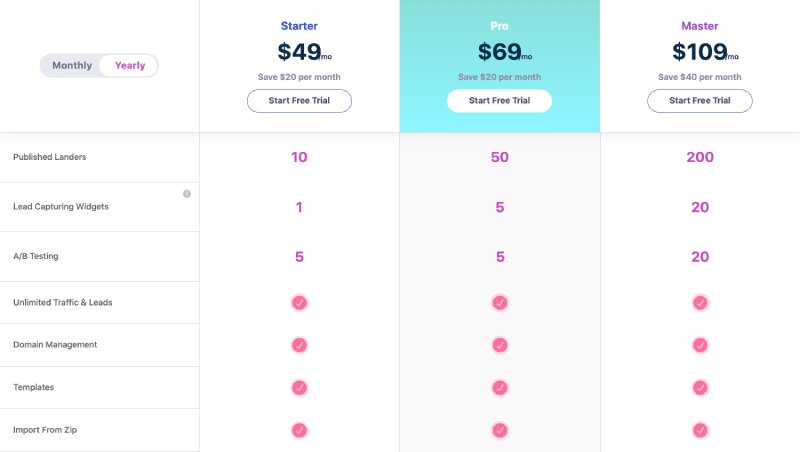Click Master's Unlimited Traffic & Leads checkmark
Viewport: 800px width, 452px height.
pyautogui.click(x=700, y=303)
